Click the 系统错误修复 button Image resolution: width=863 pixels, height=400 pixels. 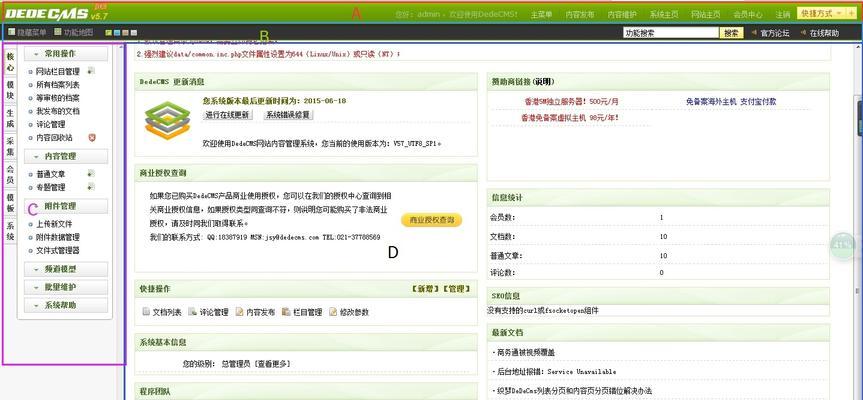(x=288, y=115)
